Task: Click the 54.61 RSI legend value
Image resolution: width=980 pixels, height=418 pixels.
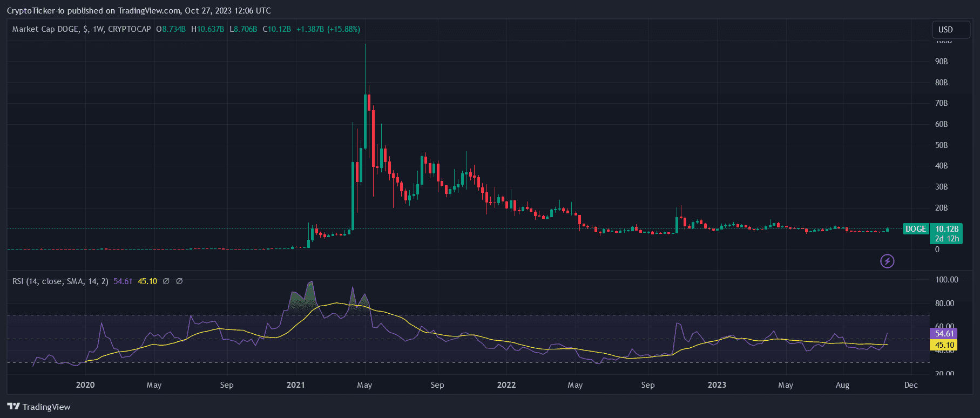Action: (123, 281)
